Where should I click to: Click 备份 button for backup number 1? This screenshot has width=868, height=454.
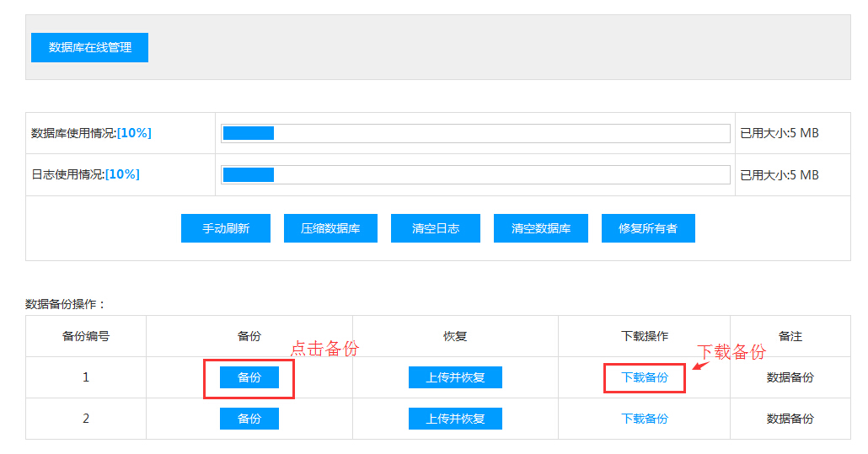click(x=249, y=377)
